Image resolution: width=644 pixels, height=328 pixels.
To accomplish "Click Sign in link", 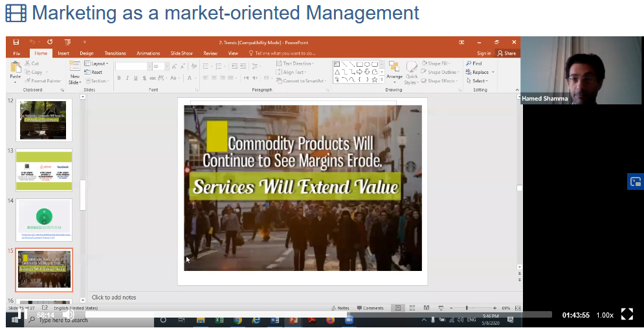I will [x=484, y=53].
